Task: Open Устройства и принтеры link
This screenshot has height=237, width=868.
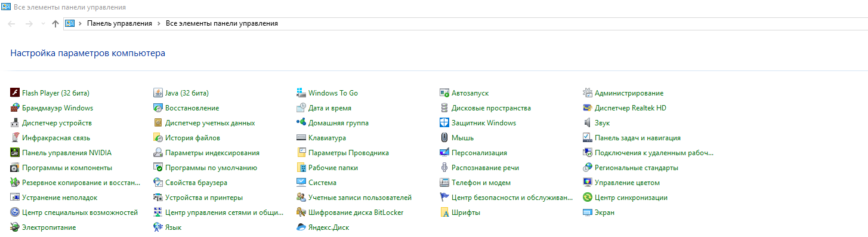Action: 204,198
